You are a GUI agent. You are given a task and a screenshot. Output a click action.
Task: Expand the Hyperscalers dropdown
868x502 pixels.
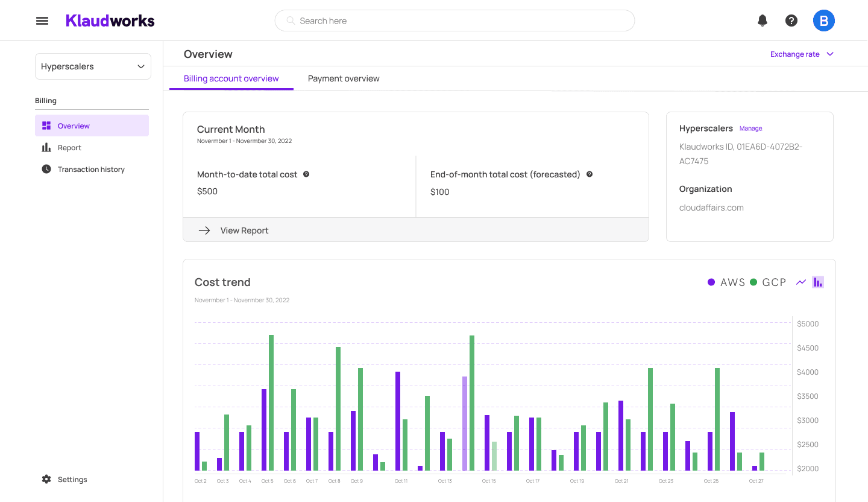pos(93,66)
